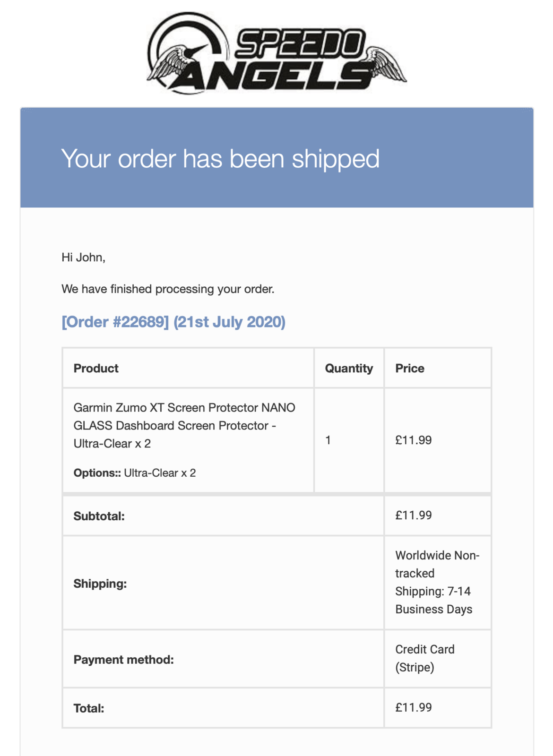Image resolution: width=553 pixels, height=756 pixels.
Task: Click the Worldwide Non-tracked Shipping text
Action: tap(437, 582)
